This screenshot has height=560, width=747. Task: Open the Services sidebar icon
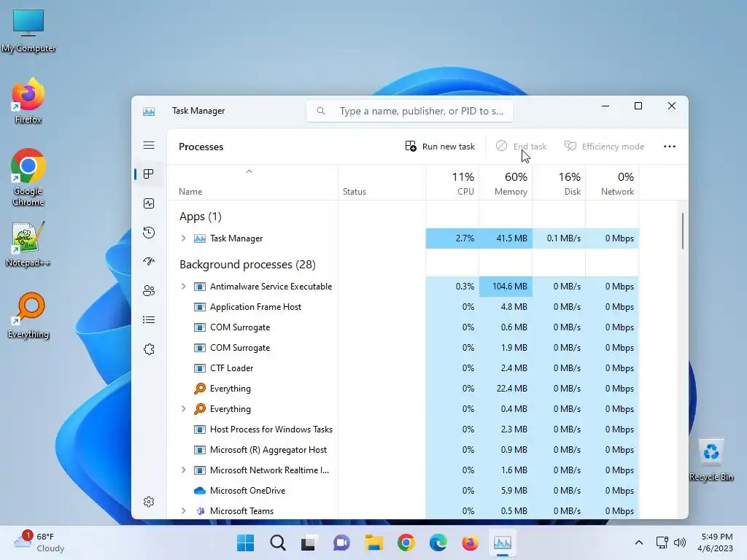coord(149,349)
